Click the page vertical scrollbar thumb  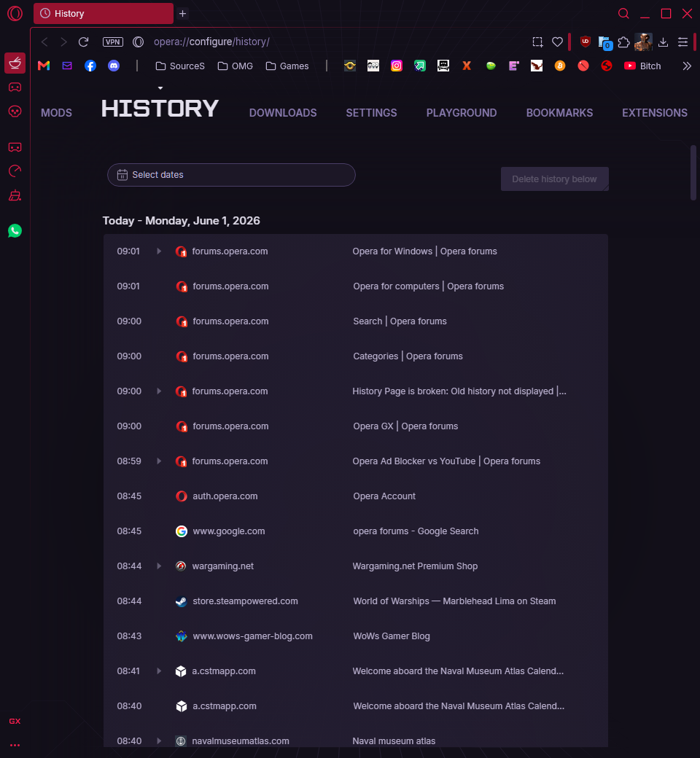[693, 173]
